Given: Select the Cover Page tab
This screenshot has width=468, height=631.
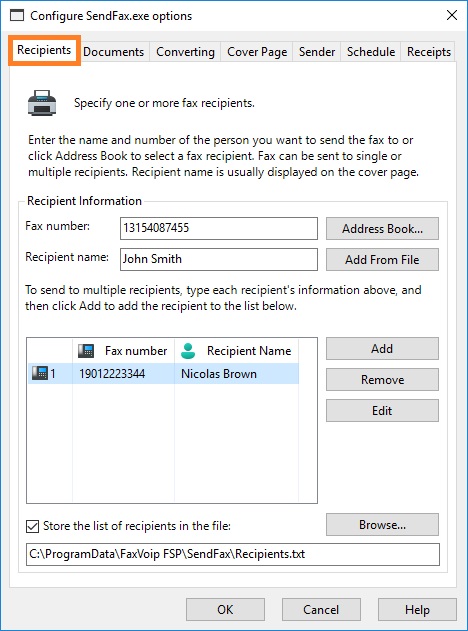Looking at the screenshot, I should [x=257, y=52].
